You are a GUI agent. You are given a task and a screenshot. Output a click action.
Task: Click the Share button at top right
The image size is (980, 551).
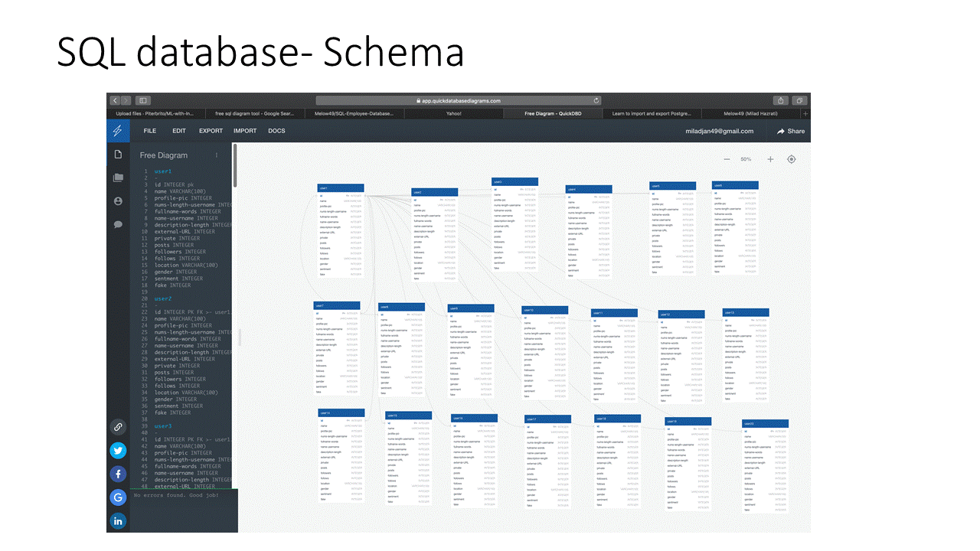click(x=791, y=131)
